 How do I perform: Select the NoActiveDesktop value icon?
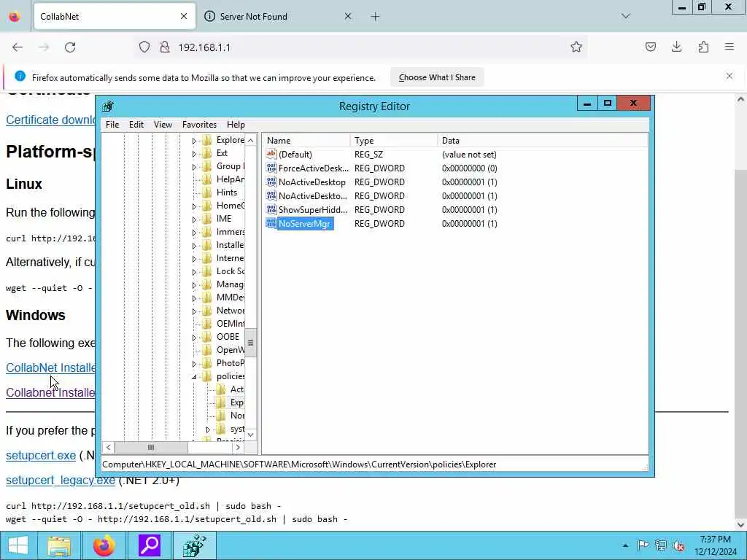271,182
